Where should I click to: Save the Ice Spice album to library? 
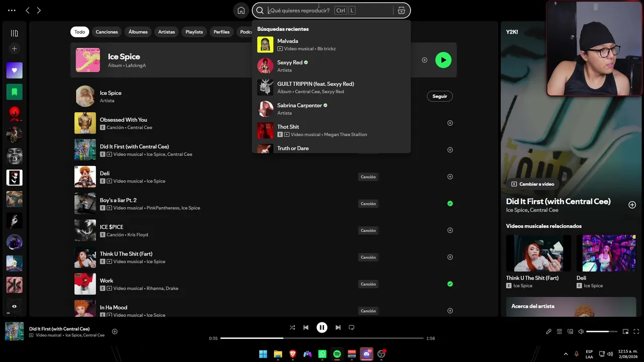click(x=425, y=60)
